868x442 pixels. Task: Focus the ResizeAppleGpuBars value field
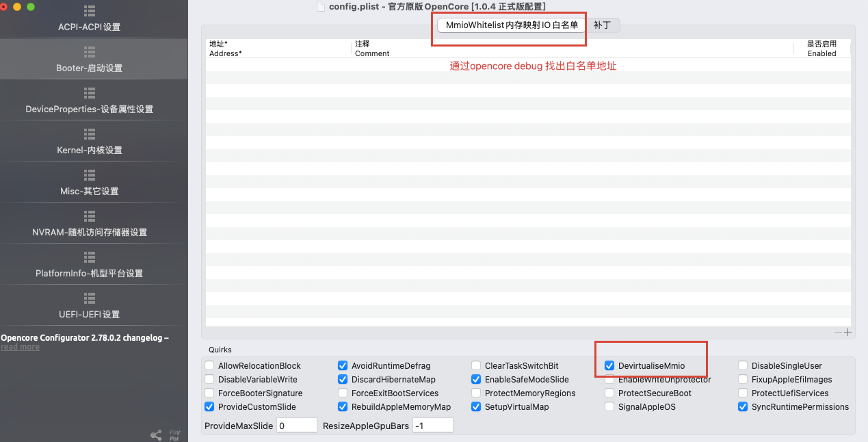433,426
